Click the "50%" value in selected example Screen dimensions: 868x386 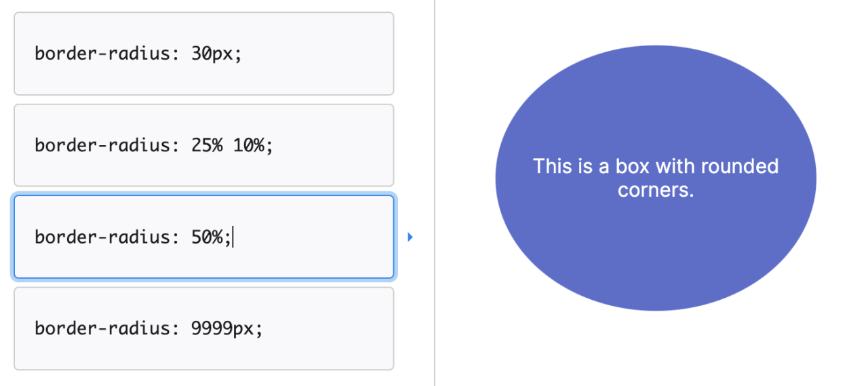click(x=207, y=237)
